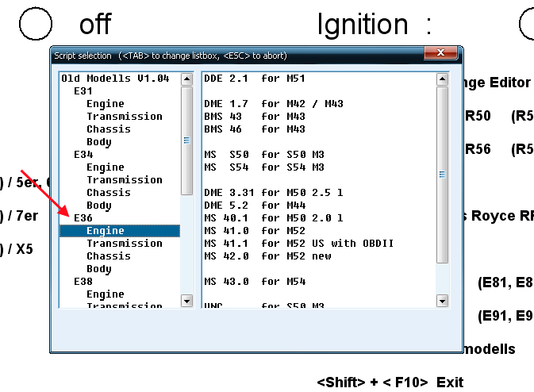
Task: Choose DDE 2.1 for M51 script
Action: coord(255,79)
